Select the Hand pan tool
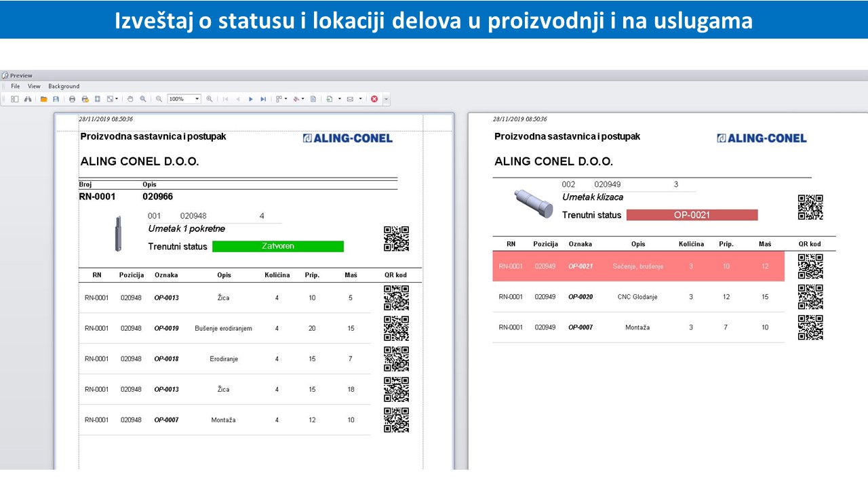868x488 pixels. click(131, 99)
